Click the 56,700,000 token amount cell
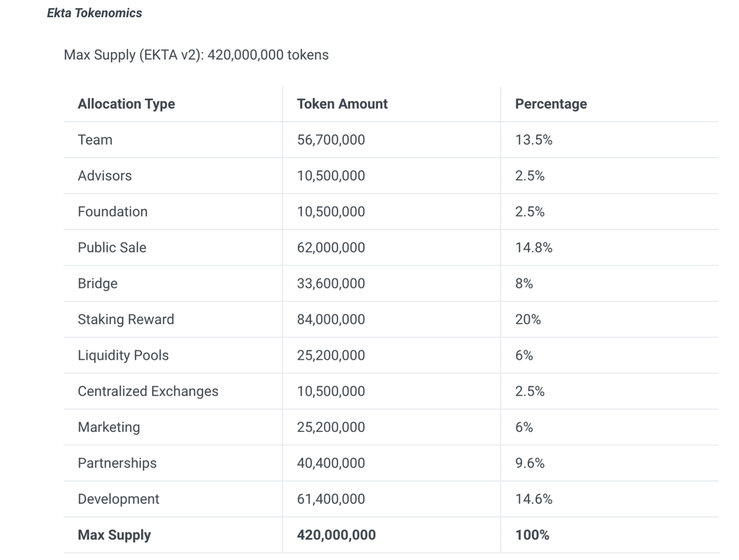The height and width of the screenshot is (560, 739). coord(331,140)
